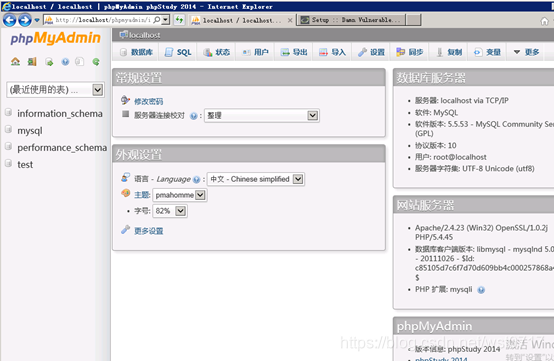Click the help icon next to Language
The height and width of the screenshot is (361, 554).
196,179
